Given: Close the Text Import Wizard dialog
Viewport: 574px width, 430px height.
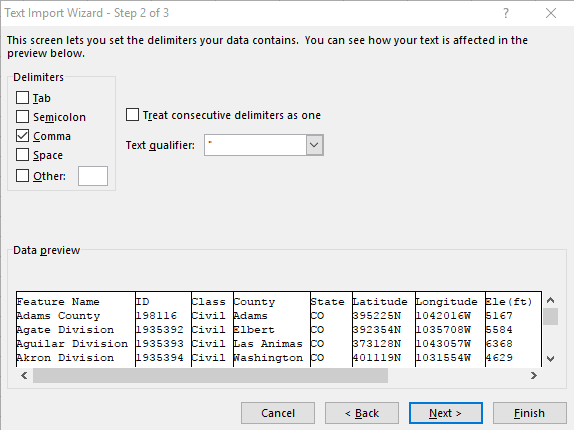Looking at the screenshot, I should [x=551, y=13].
